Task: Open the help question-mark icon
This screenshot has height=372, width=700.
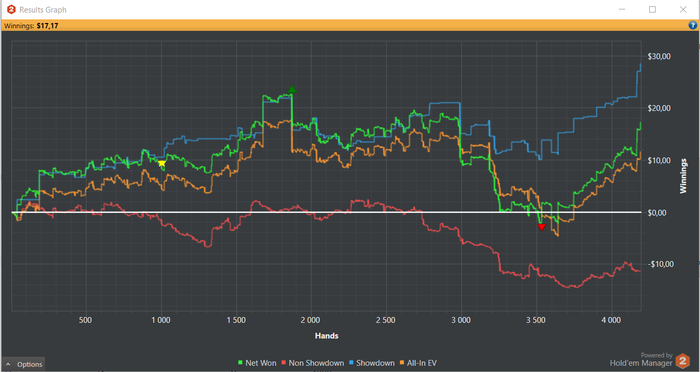Action: (x=693, y=26)
